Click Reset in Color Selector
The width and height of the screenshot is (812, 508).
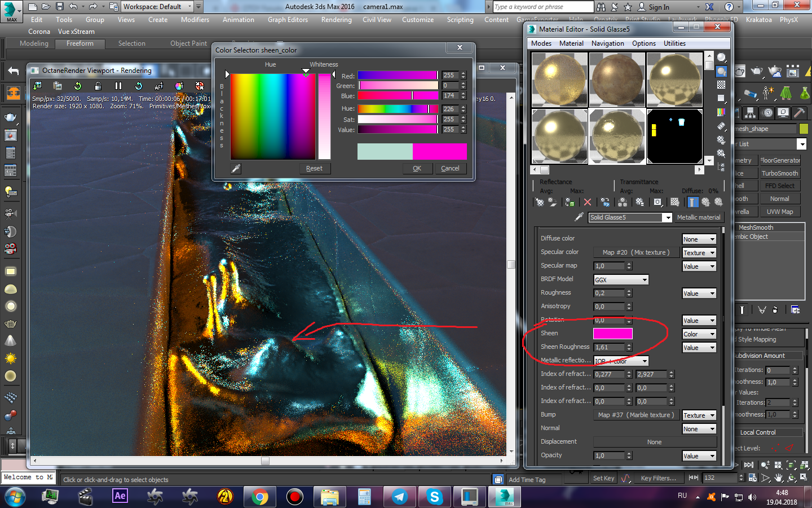pos(314,168)
